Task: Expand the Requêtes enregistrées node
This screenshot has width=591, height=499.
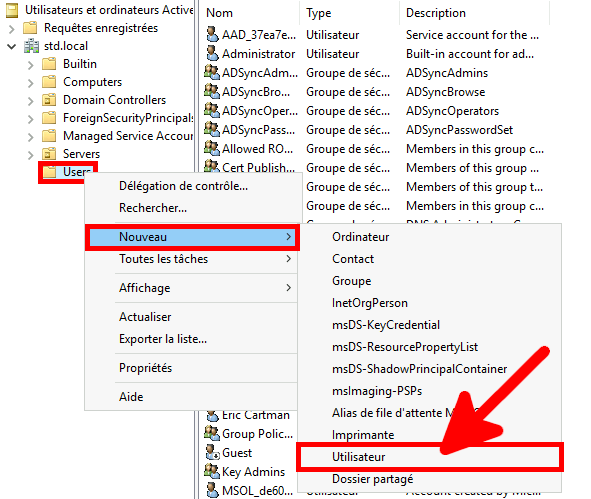Action: pyautogui.click(x=12, y=29)
